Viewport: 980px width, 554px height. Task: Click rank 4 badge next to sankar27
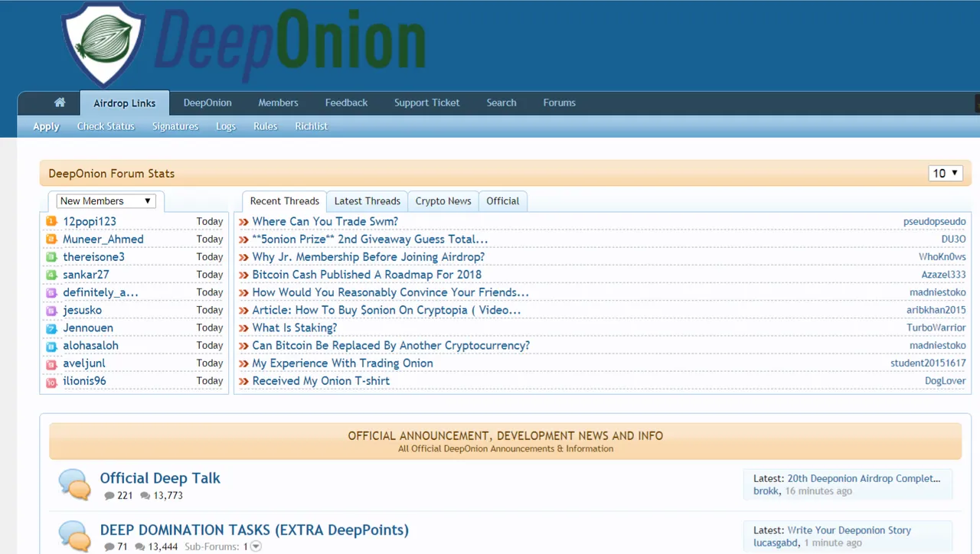(x=51, y=274)
